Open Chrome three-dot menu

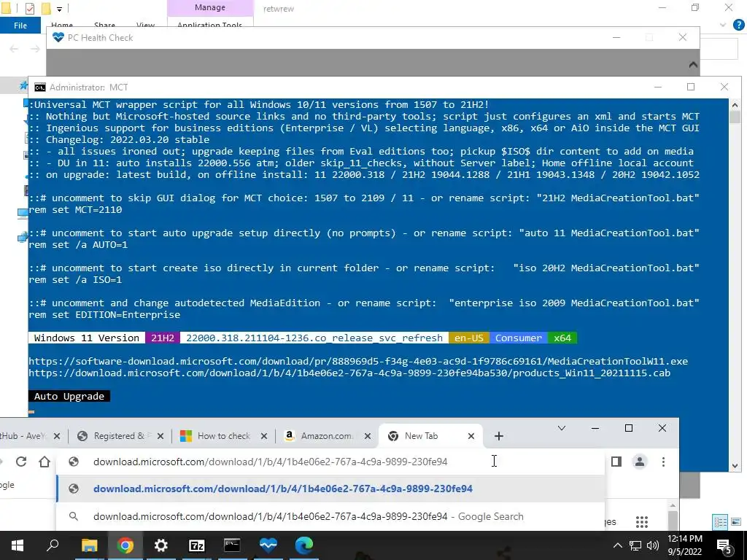coord(663,462)
